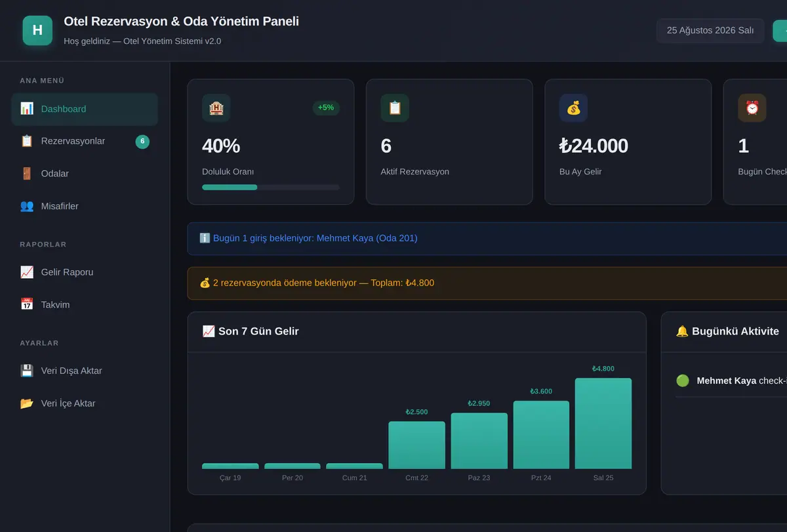Viewport: 787px width, 532px height.
Task: Click the 25 Ağustos 2026 Salı date box
Action: coord(710,31)
